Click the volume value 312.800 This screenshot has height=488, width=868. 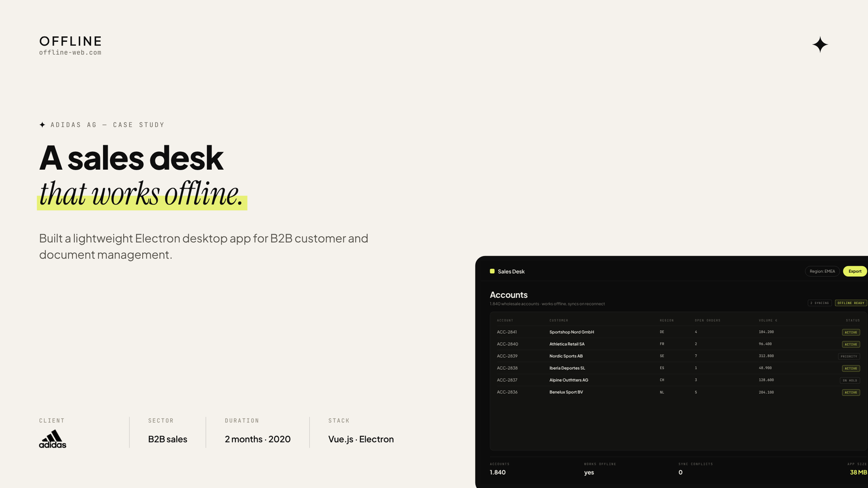coord(766,356)
